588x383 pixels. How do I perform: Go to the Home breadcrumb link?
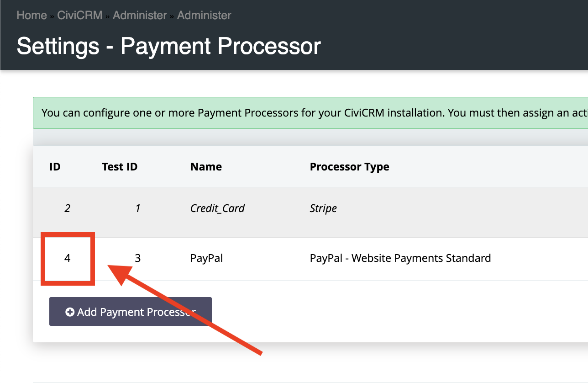pos(31,15)
